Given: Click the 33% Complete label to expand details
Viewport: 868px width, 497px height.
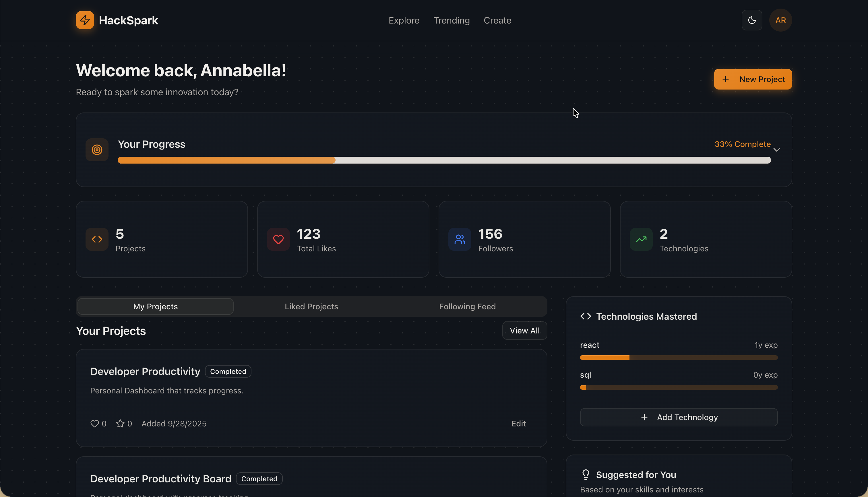Looking at the screenshot, I should tap(742, 144).
